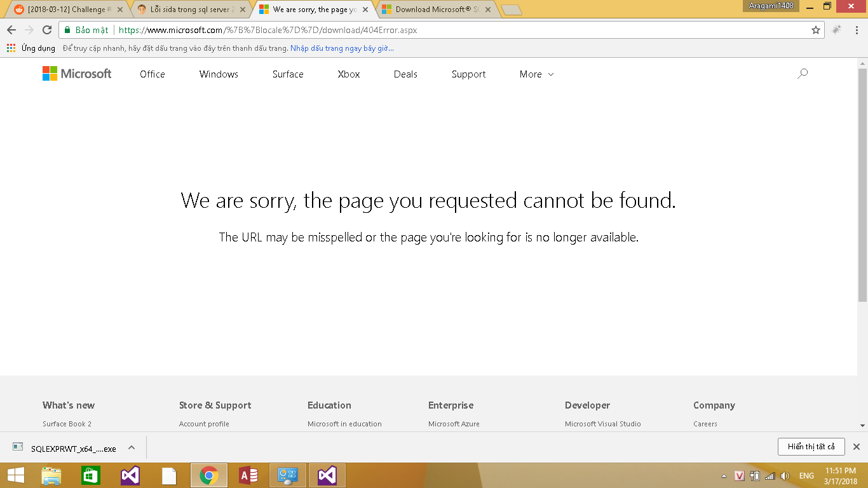Click the red V tray icon

pos(739,476)
